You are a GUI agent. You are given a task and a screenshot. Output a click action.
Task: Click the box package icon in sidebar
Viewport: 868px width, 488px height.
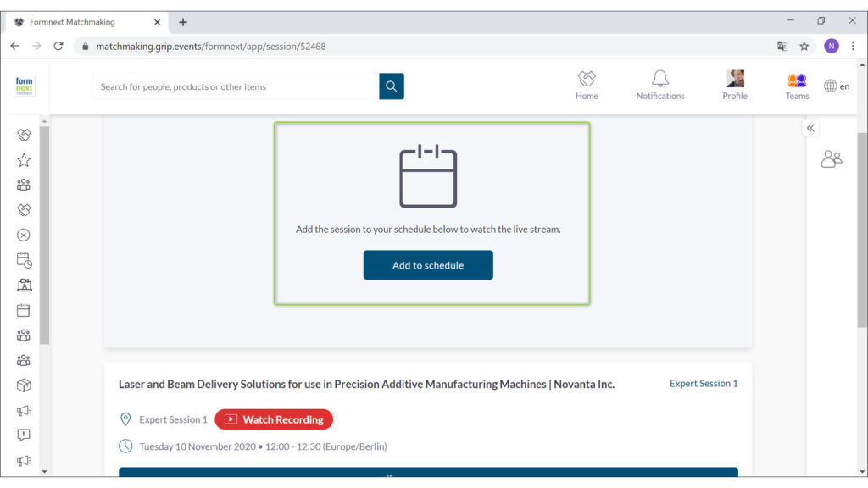point(24,385)
